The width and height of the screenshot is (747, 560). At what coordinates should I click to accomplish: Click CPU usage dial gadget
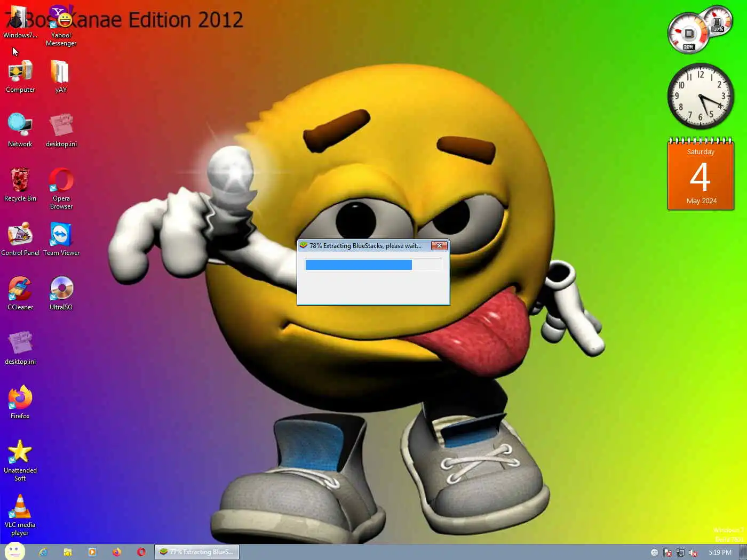click(x=688, y=34)
